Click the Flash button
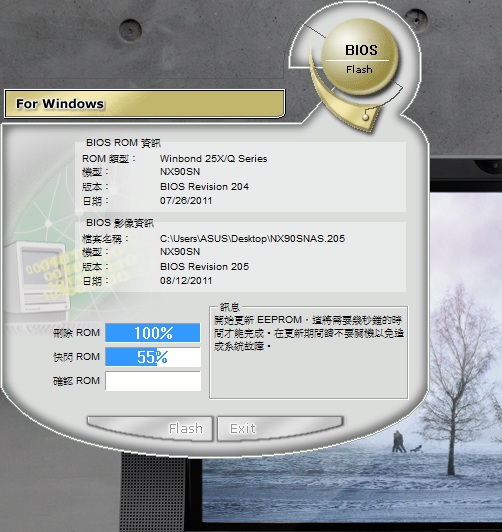Image resolution: width=502 pixels, height=532 pixels. point(150,428)
